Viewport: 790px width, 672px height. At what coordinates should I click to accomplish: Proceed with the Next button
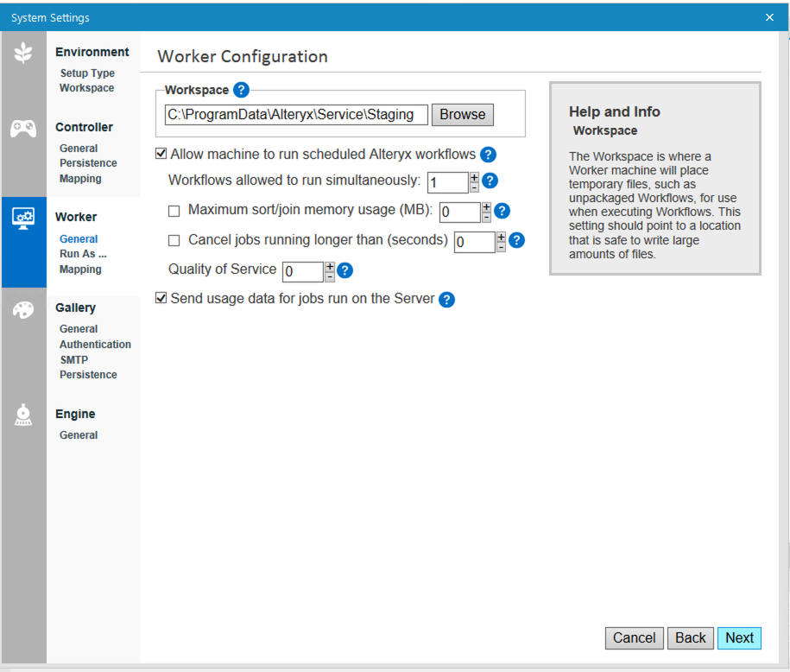pos(740,637)
